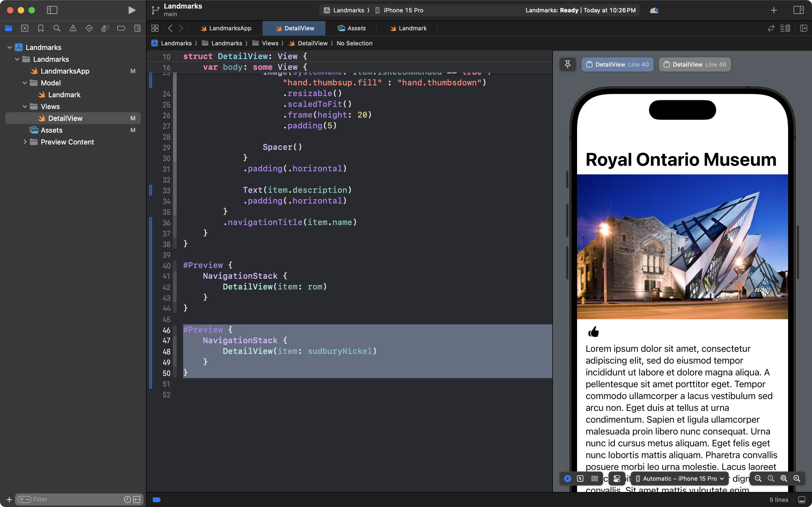
Task: Toggle the right inspector panel
Action: click(x=798, y=10)
